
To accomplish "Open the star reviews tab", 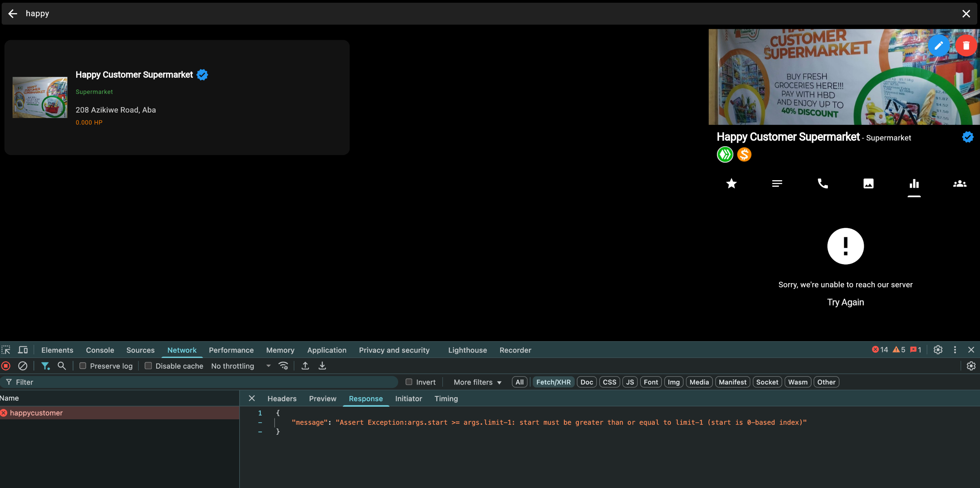I will pyautogui.click(x=731, y=184).
